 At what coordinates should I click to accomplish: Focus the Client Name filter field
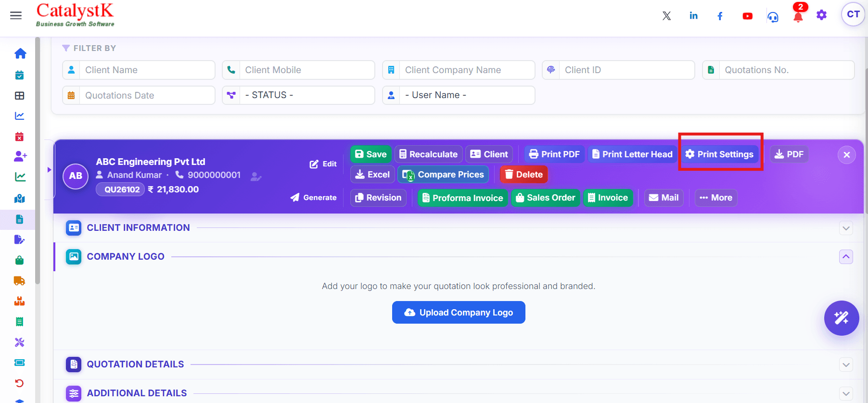click(139, 70)
